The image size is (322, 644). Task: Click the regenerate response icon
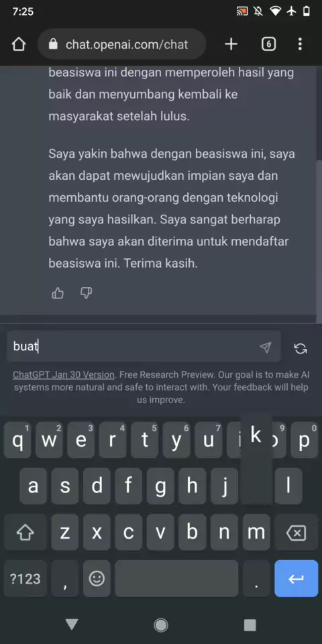pyautogui.click(x=301, y=348)
